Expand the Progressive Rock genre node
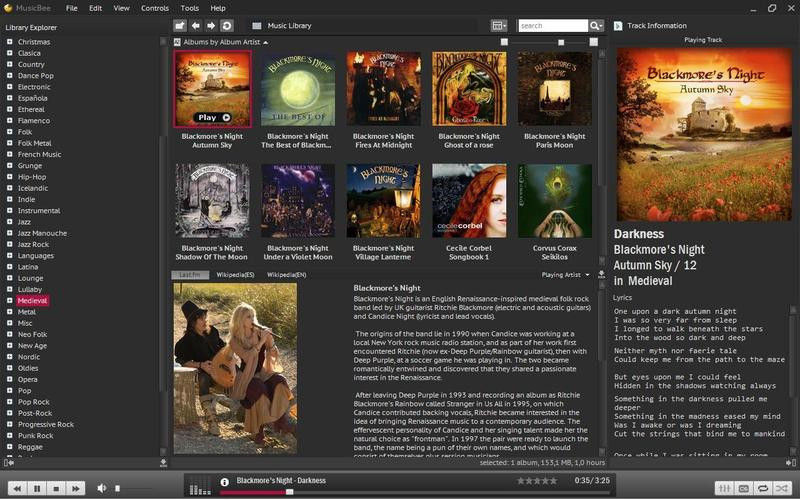This screenshot has height=500, width=800. click(9, 424)
